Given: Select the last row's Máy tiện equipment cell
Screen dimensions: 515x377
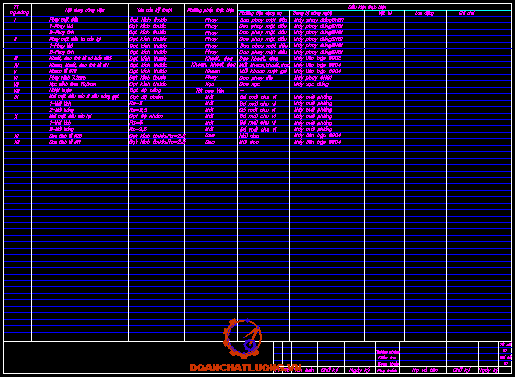Looking at the screenshot, I should [317, 142].
